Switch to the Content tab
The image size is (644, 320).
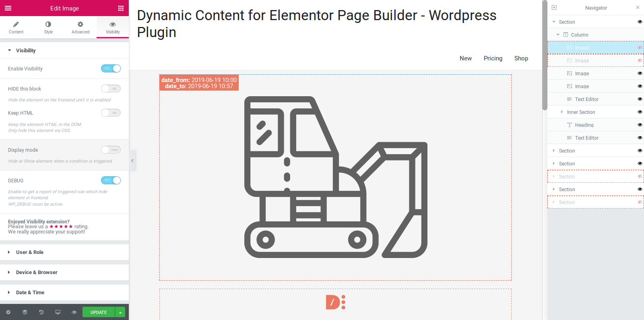[16, 27]
